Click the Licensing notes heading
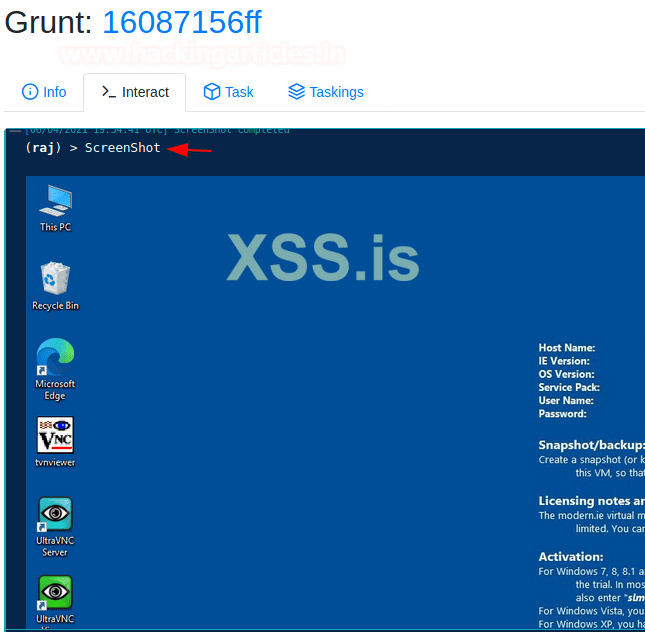Image resolution: width=645 pixels, height=632 pixels. pos(592,501)
